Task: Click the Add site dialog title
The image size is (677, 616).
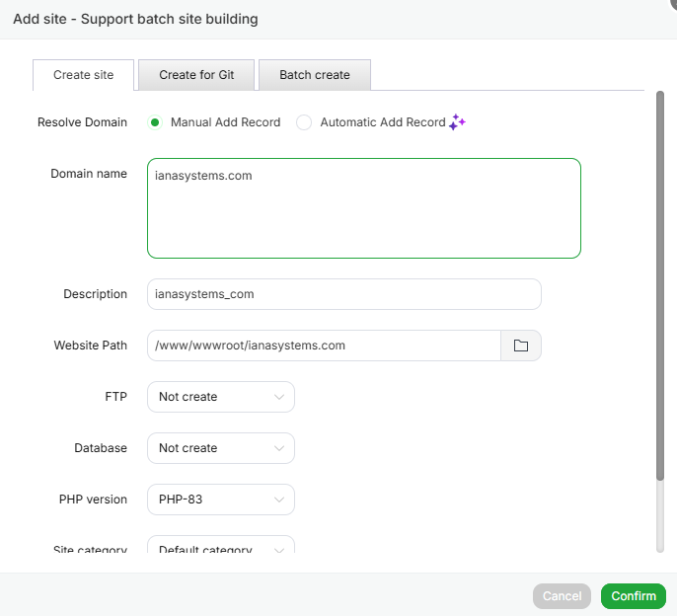Action: pos(136,19)
